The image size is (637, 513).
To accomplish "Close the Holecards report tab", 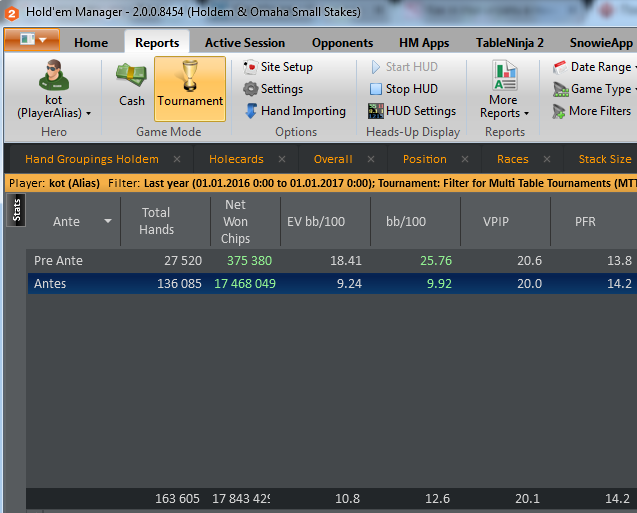I will coord(282,159).
